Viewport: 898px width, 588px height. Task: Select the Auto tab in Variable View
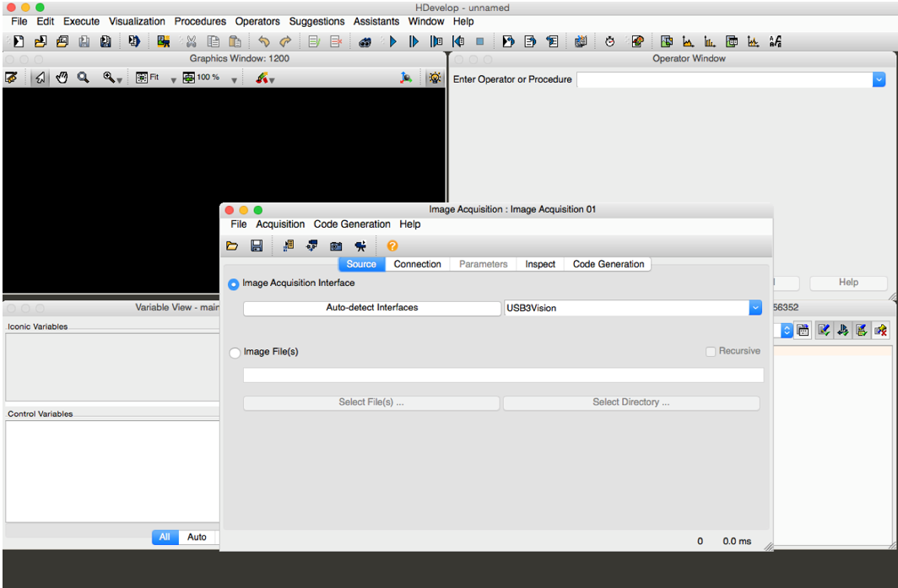[197, 537]
